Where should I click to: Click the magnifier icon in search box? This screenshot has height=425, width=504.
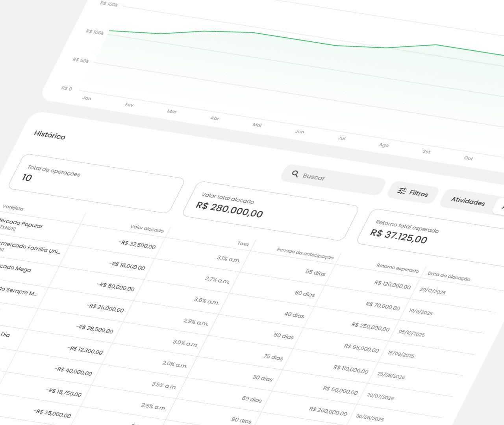295,174
